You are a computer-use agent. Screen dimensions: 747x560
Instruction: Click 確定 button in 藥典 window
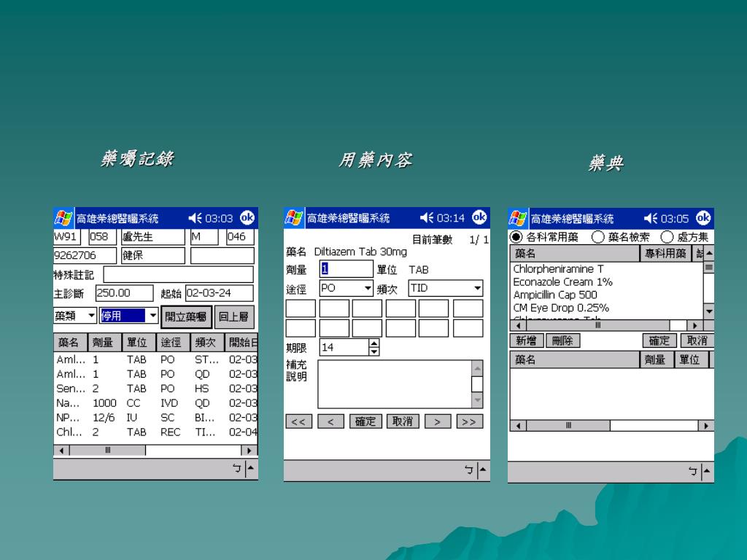point(659,341)
